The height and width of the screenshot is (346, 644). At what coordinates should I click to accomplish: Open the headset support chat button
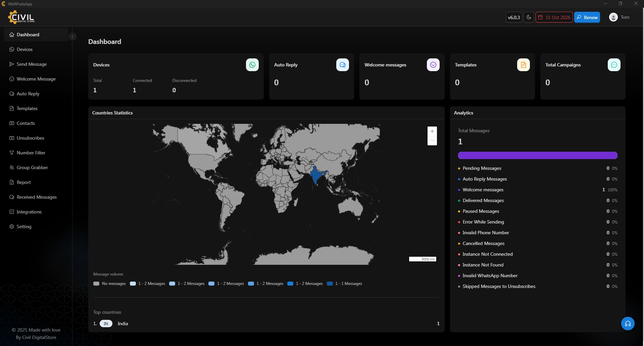click(x=628, y=324)
